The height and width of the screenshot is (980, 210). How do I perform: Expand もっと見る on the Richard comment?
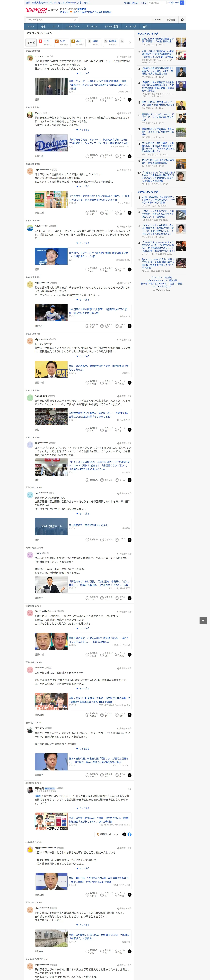pos(83,73)
